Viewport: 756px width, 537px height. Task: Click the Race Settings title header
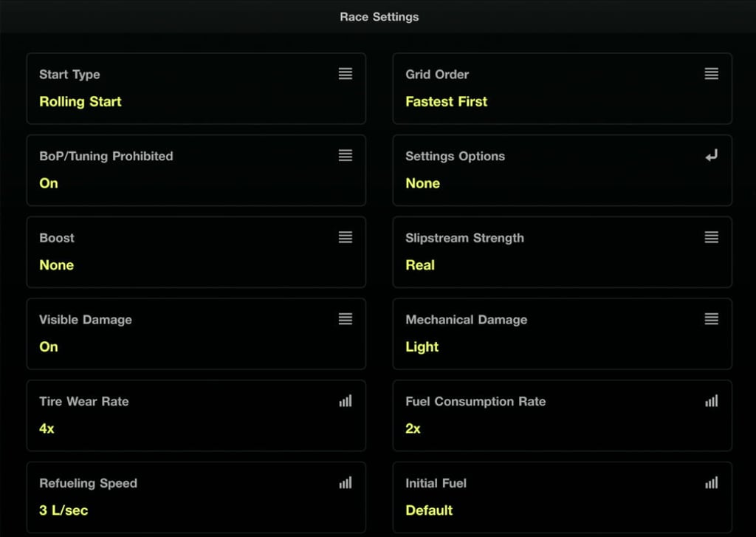click(379, 16)
